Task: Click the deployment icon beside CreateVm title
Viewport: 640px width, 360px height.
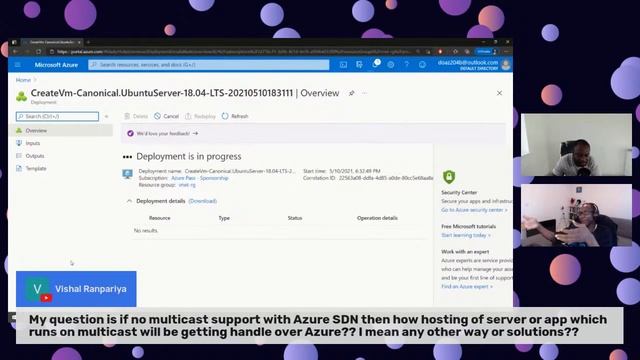Action: [22, 96]
